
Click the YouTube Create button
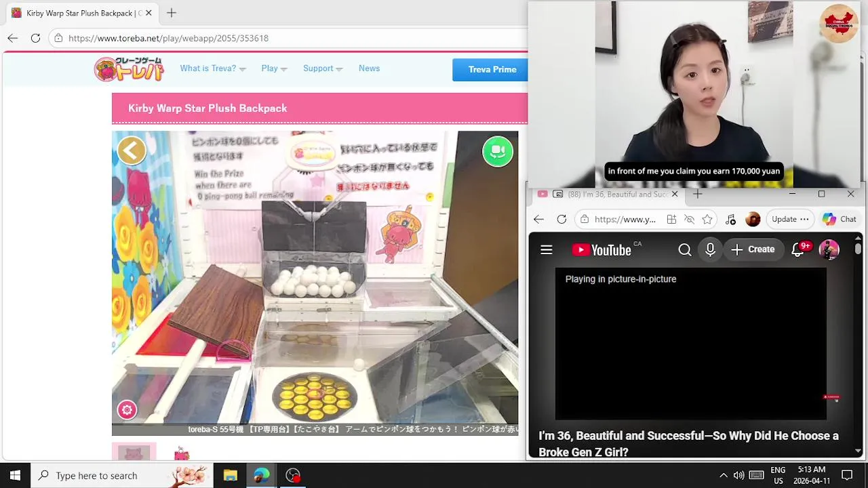753,250
